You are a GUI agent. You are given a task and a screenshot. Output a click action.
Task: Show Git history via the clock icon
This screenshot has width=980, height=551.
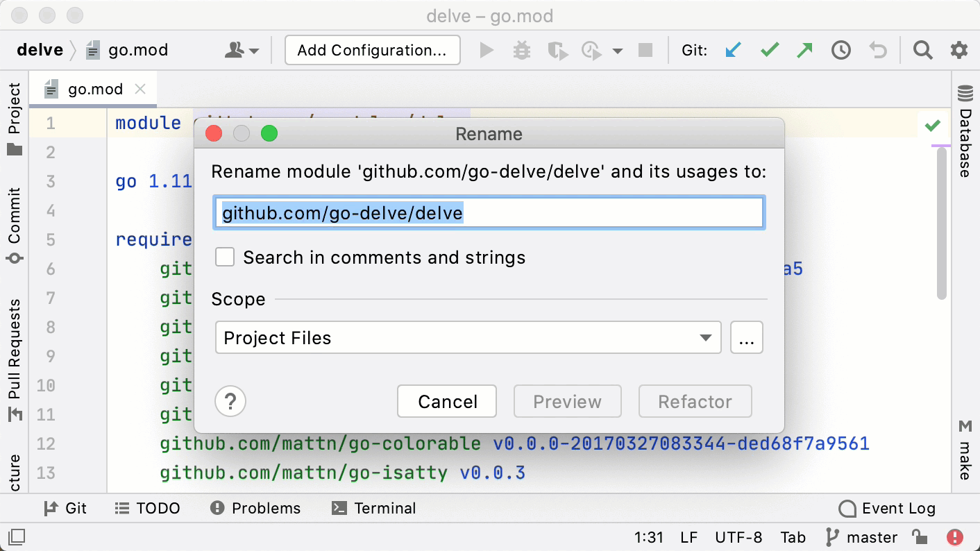tap(840, 49)
